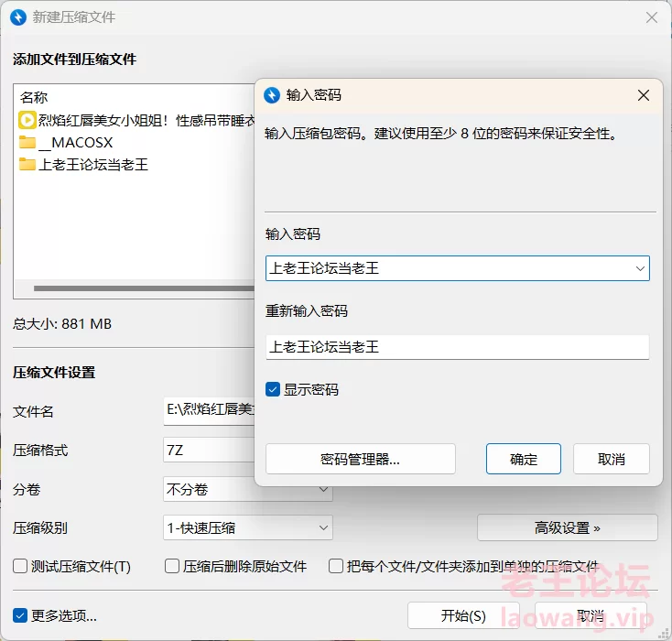Image resolution: width=672 pixels, height=641 pixels.
Task: Start compression with 开始(S) button
Action: [x=463, y=615]
